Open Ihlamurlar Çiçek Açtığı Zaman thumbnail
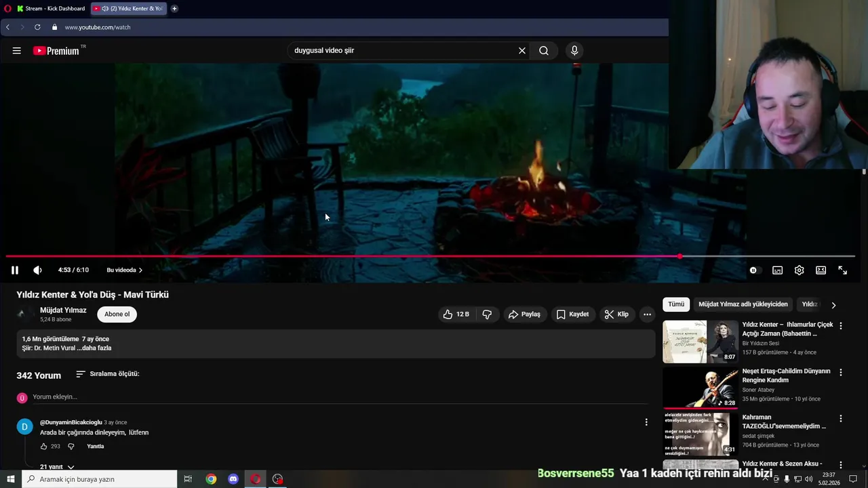Image resolution: width=868 pixels, height=488 pixels. tap(701, 342)
